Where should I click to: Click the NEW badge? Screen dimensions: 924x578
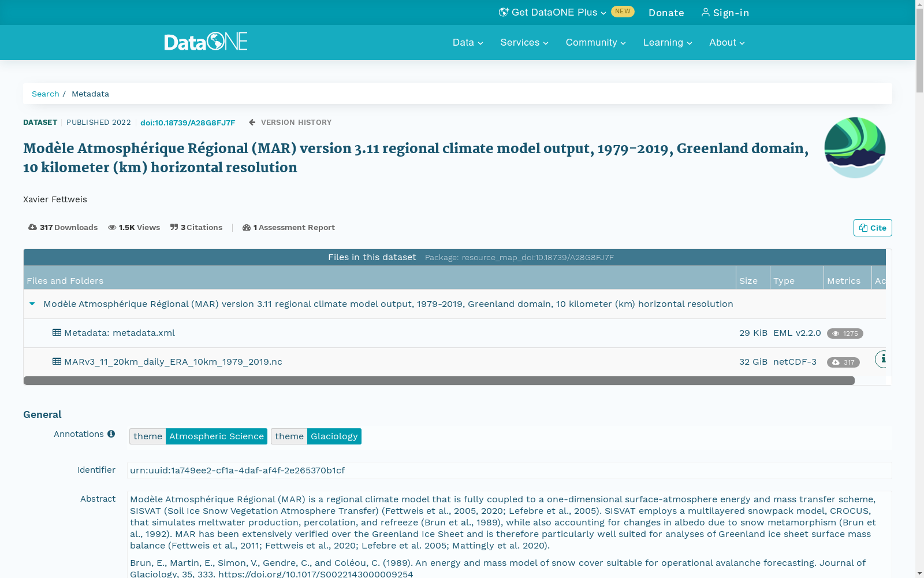coord(623,12)
